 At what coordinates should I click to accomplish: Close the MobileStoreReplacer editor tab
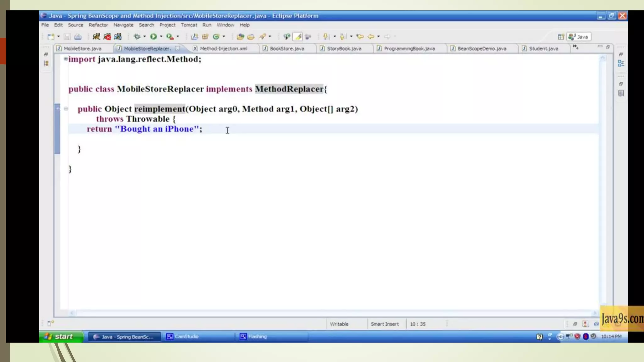pos(177,48)
